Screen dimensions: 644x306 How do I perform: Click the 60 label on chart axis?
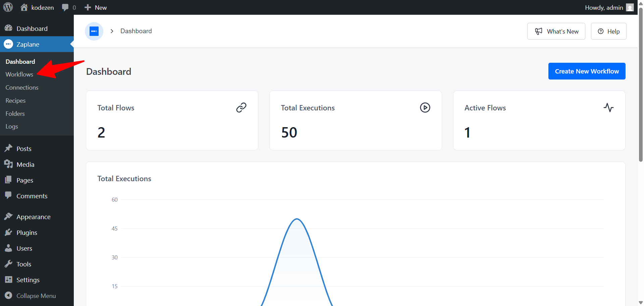[x=115, y=200]
